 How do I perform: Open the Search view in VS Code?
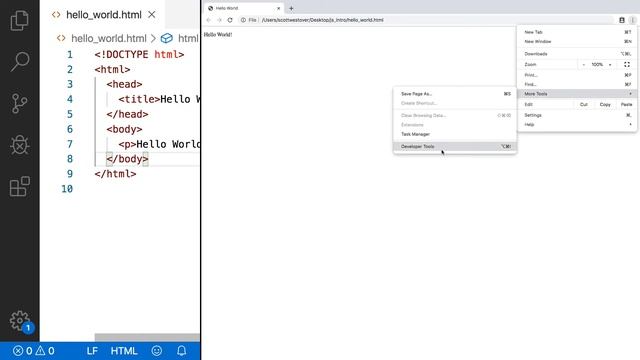20,62
